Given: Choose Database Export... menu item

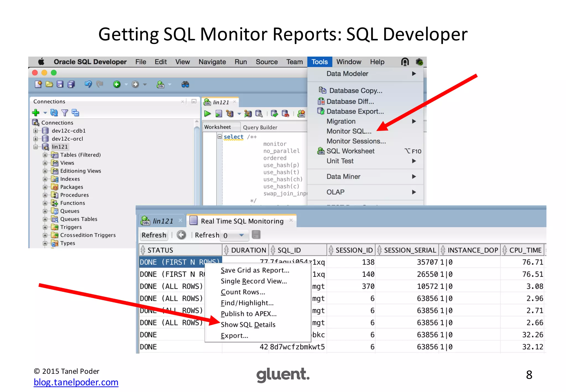Looking at the screenshot, I should pyautogui.click(x=355, y=111).
